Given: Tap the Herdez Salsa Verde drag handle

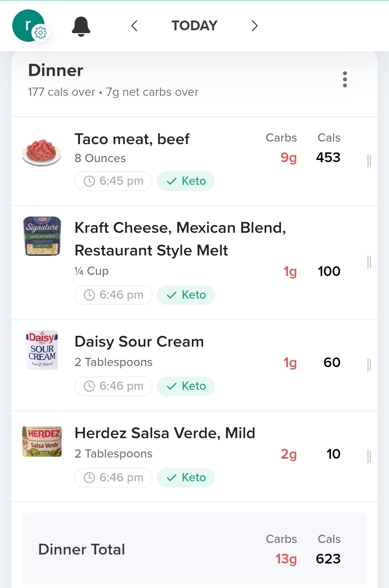Looking at the screenshot, I should click(x=369, y=456).
